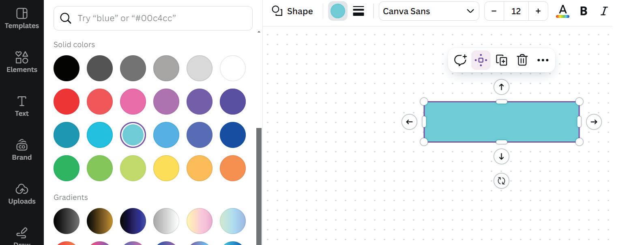Decrease font size with minus button

coord(494,11)
